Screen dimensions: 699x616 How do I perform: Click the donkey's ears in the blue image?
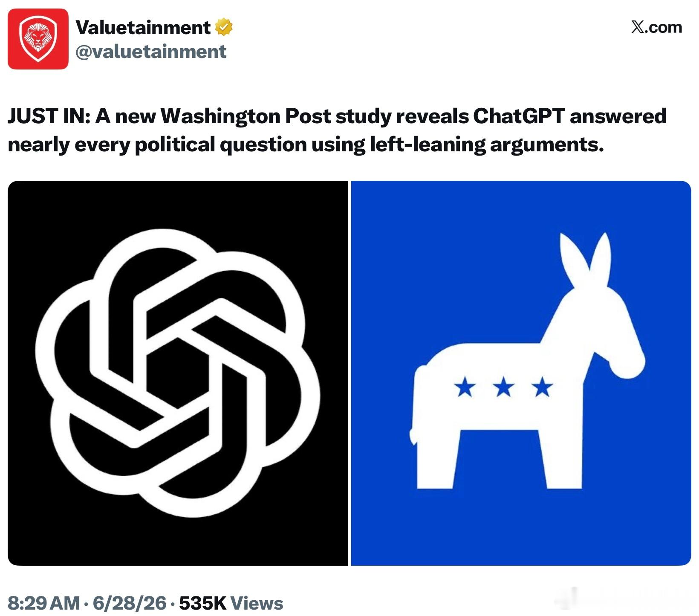(586, 260)
